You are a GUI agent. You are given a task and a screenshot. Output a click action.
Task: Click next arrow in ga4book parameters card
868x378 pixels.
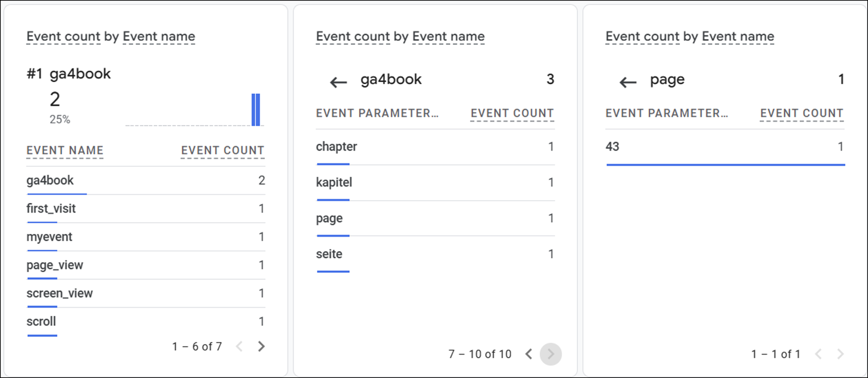(x=551, y=354)
